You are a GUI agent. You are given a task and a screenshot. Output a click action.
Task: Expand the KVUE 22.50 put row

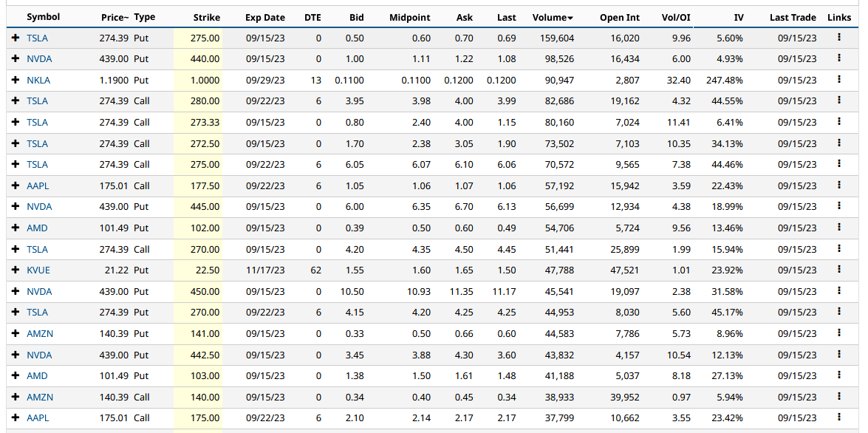(x=15, y=270)
